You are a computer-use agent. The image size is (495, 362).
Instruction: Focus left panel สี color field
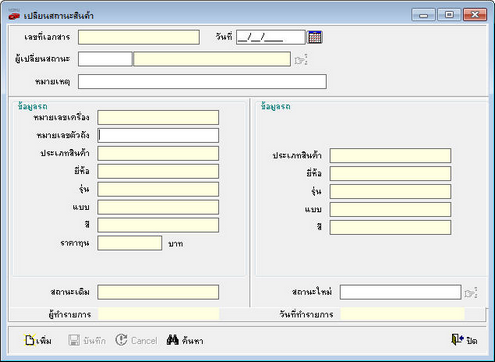(158, 225)
